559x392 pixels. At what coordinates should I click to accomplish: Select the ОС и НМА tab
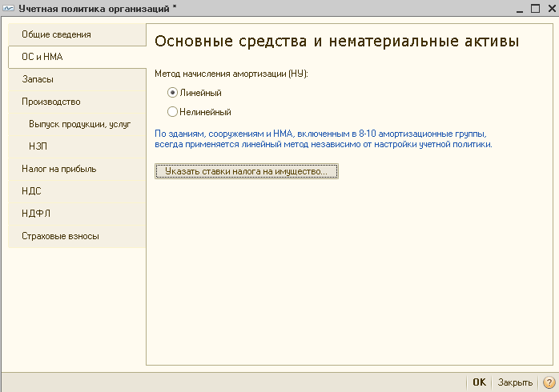(x=77, y=57)
